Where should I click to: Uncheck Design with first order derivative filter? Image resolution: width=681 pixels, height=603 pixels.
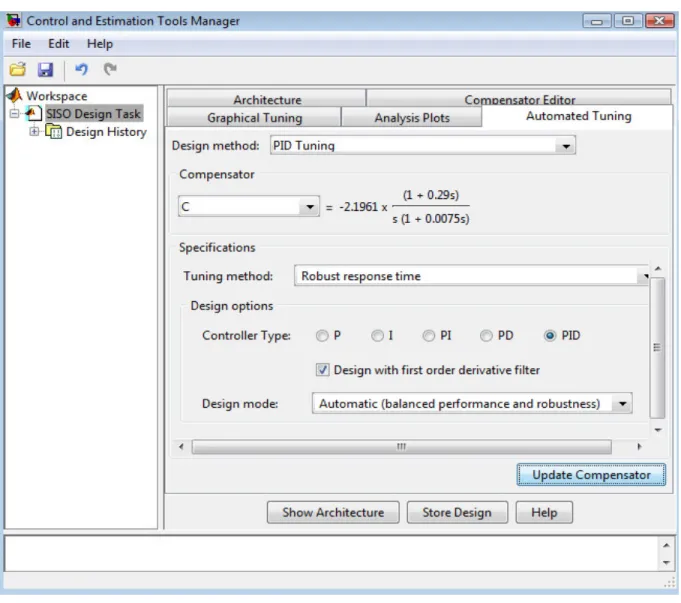point(322,370)
